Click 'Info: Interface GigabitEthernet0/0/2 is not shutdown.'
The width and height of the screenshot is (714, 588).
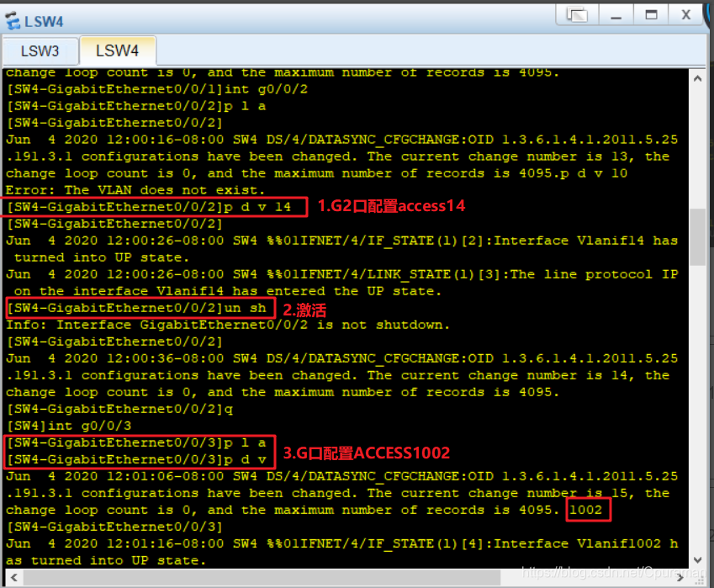point(228,325)
